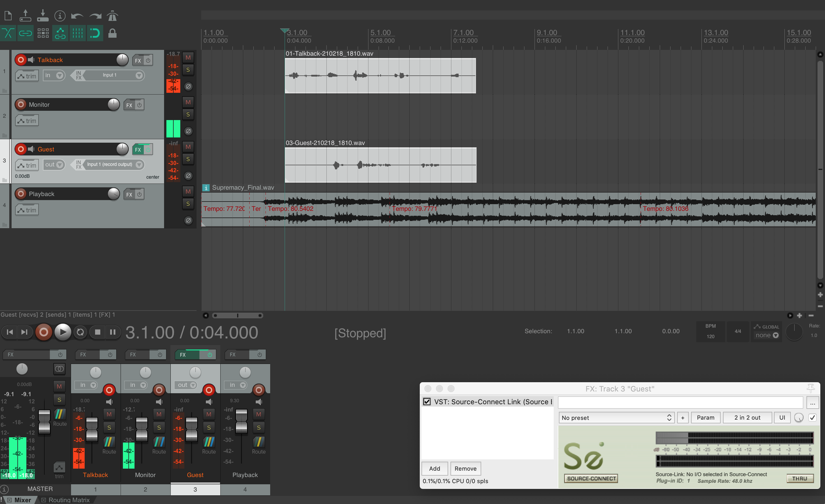Toggle phase invert on Monitor track
This screenshot has width=825, height=504.
tap(188, 131)
